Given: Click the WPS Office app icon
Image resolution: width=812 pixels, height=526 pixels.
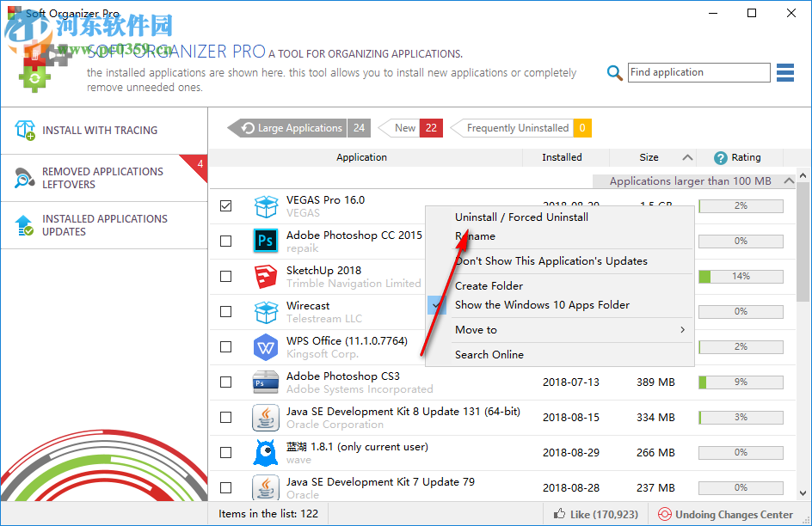Looking at the screenshot, I should (x=266, y=346).
